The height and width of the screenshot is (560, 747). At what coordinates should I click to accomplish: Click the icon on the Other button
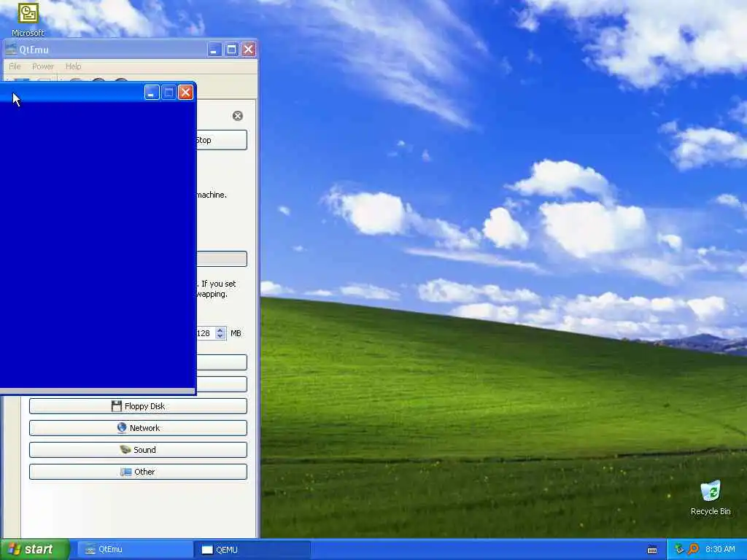click(x=126, y=472)
